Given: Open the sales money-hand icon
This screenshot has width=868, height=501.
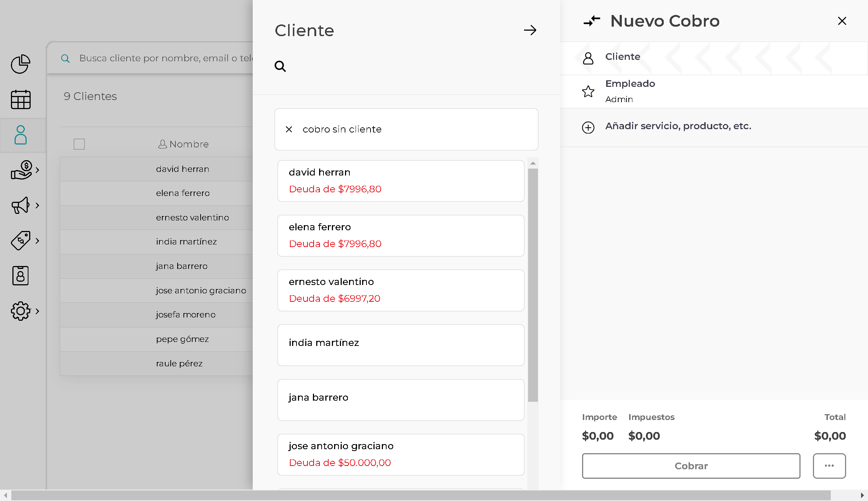Looking at the screenshot, I should coord(22,170).
